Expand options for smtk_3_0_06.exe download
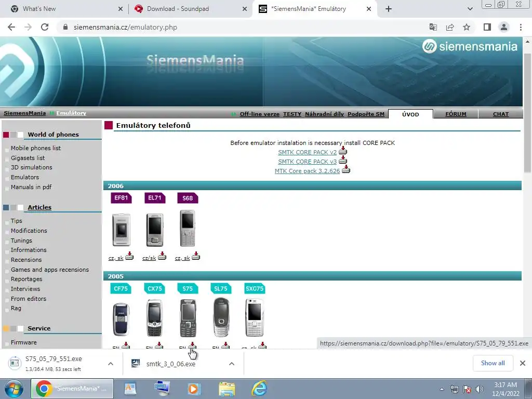 click(232, 364)
